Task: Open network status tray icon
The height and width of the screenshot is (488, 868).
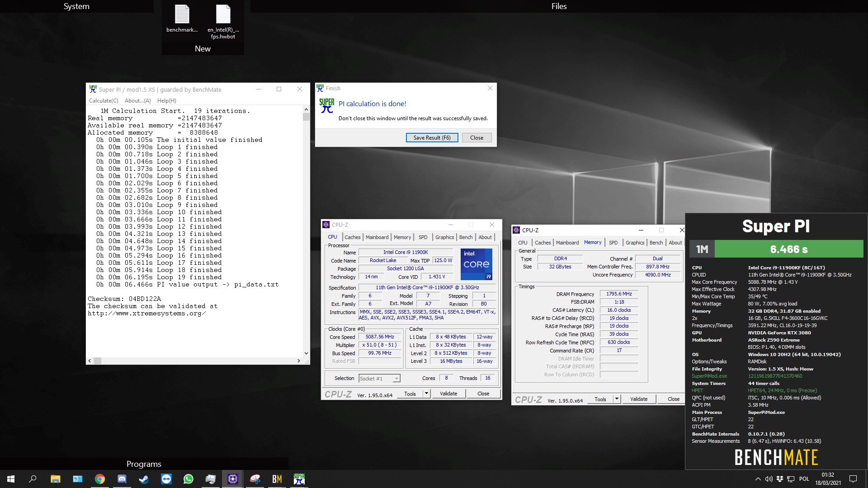Action: [x=791, y=479]
